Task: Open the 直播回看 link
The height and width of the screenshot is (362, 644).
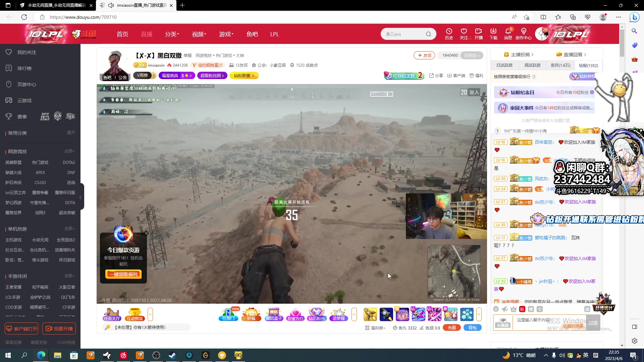Action: [x=571, y=55]
